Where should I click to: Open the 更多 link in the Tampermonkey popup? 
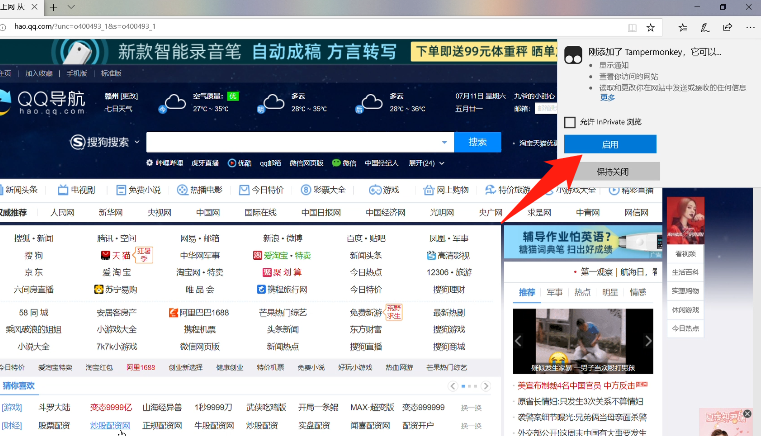point(607,98)
